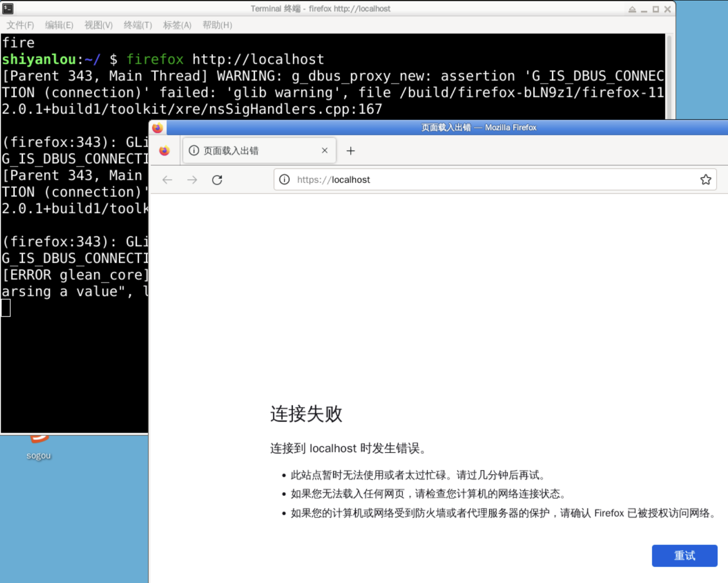The image size is (728, 583).
Task: Click the Terminal window's keep-above arrow button
Action: pos(632,9)
